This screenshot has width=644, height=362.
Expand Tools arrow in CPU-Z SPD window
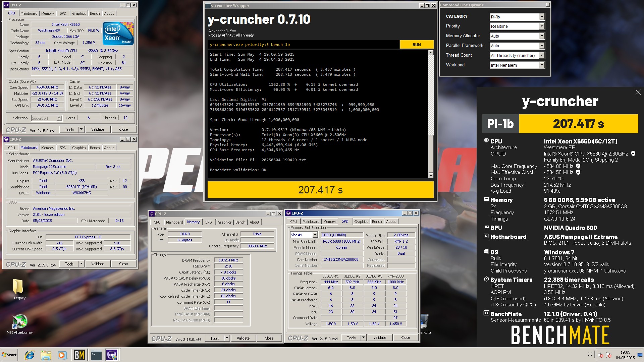[x=363, y=338]
